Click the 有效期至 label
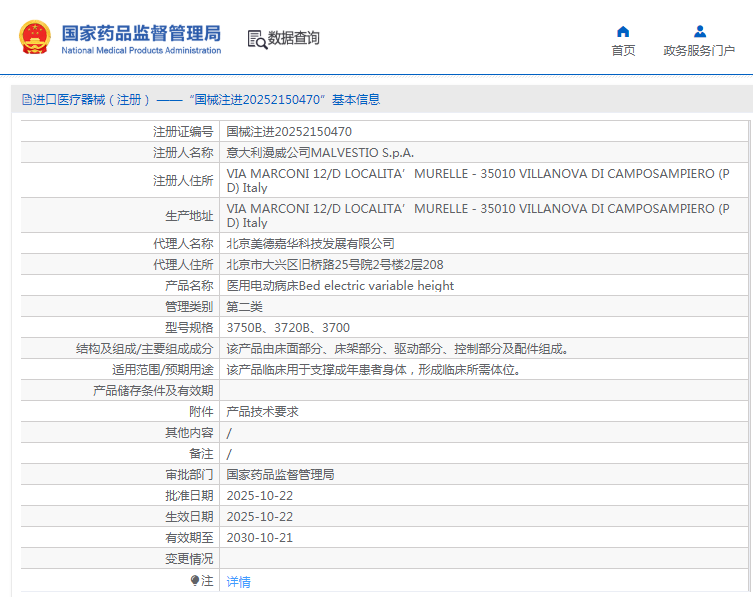This screenshot has height=597, width=753. click(x=189, y=538)
